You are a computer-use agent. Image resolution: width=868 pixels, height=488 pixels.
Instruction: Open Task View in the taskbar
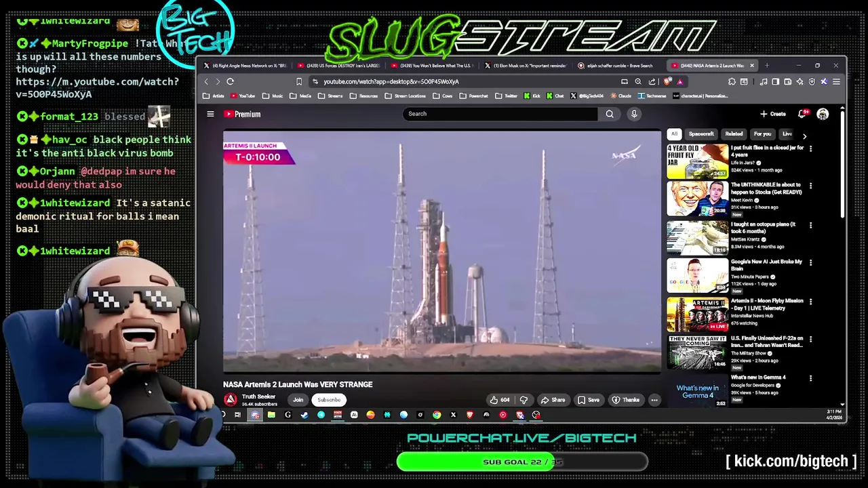237,415
